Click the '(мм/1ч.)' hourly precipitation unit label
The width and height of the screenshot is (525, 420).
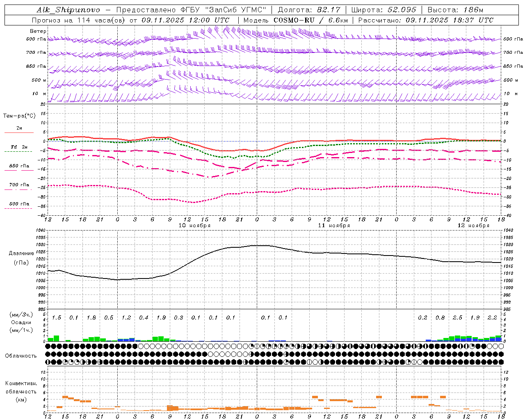[21, 330]
